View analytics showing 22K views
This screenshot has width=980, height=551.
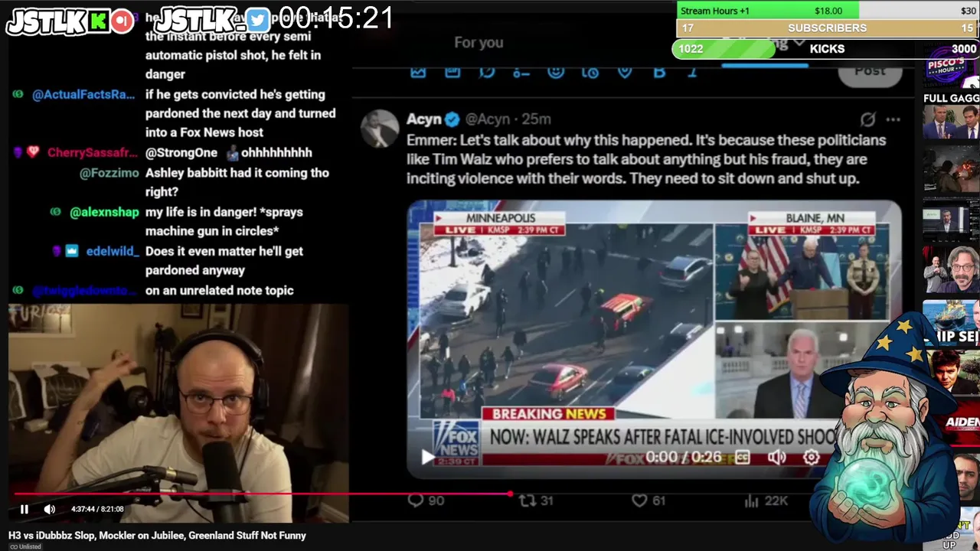click(766, 500)
